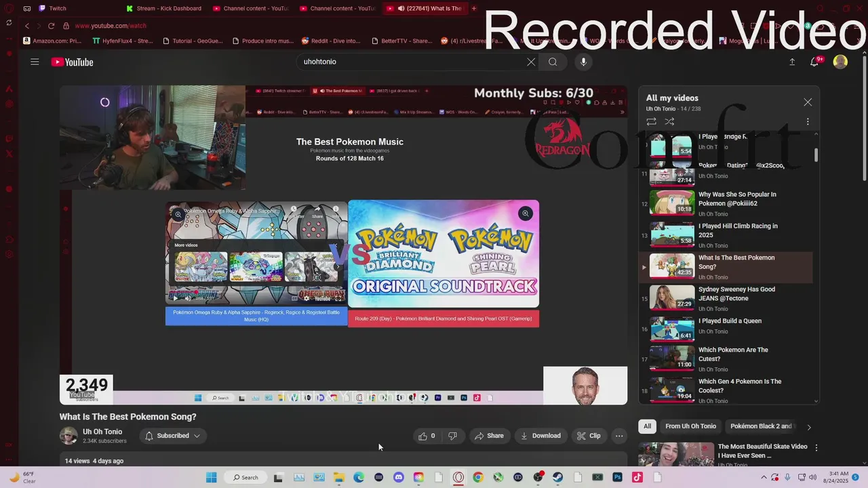Open a new browser tab
The width and height of the screenshot is (868, 488).
474,8
